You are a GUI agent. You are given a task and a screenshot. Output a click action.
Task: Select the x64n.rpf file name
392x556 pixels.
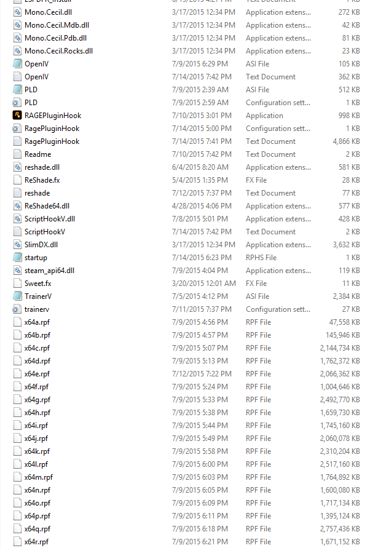pos(37,490)
